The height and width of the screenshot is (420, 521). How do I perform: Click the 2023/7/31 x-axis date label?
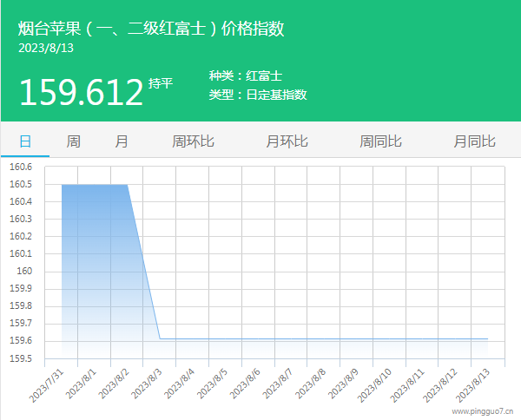[49, 384]
